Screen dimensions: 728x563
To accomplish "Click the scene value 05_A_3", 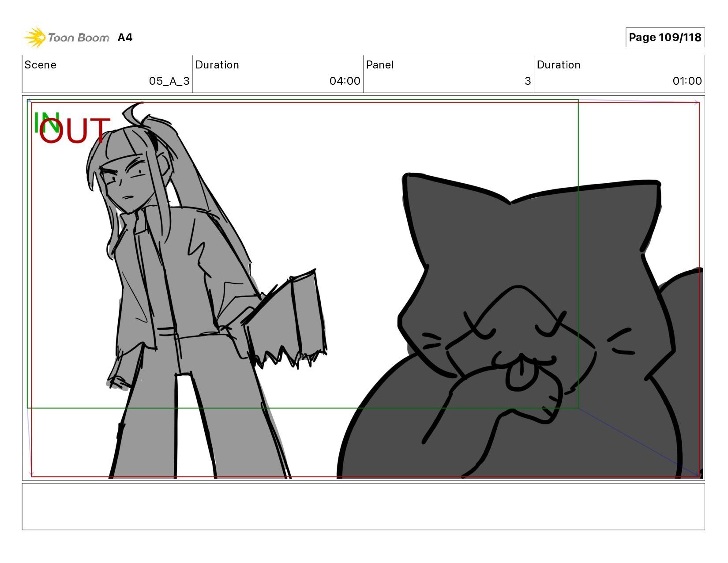I will 169,81.
